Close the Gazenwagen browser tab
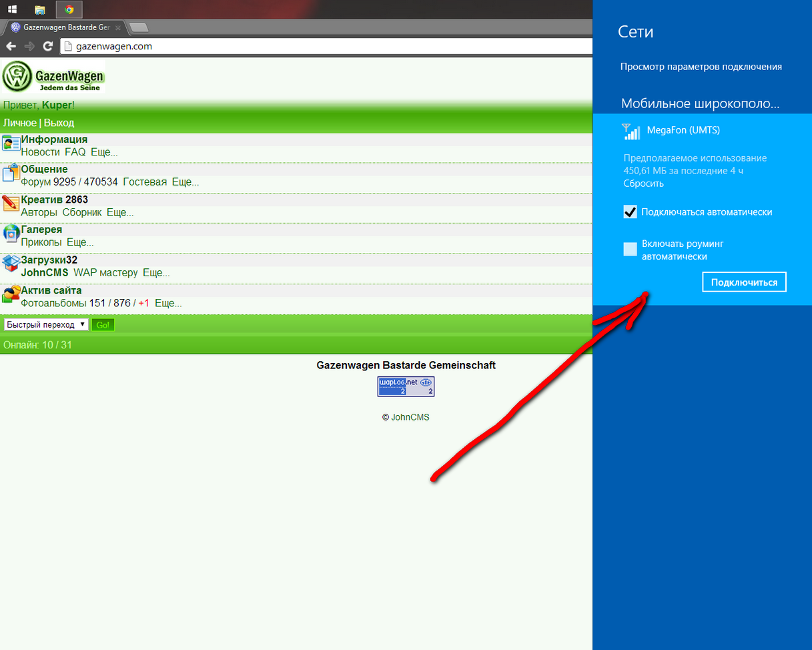812x650 pixels. click(x=118, y=28)
